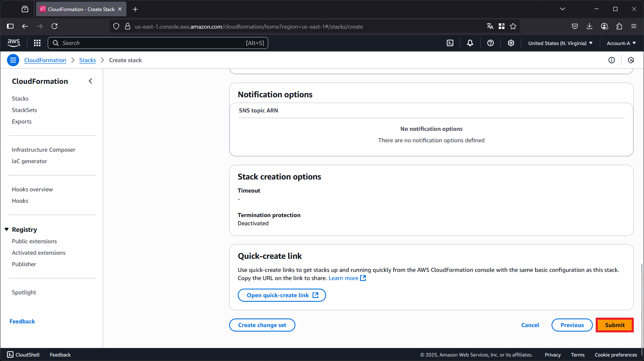Screen dimensions: 644x361
Task: Bookmark this page with star icon
Action: point(513,26)
